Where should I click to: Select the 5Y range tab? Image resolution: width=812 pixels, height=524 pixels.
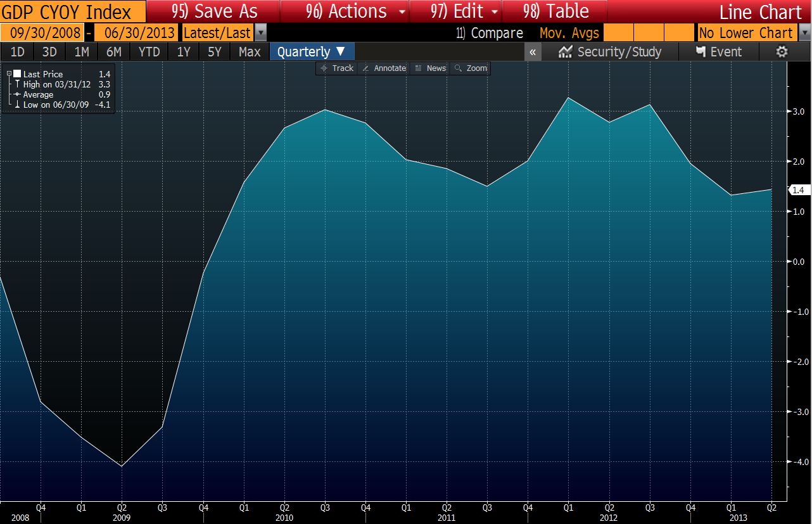point(215,52)
